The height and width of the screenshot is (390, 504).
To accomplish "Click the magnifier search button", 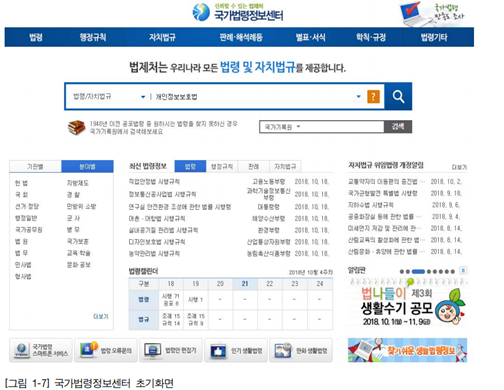I will click(x=398, y=97).
